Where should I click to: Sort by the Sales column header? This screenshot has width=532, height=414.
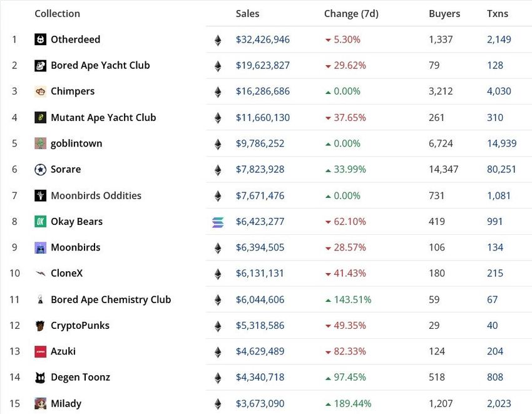click(247, 13)
